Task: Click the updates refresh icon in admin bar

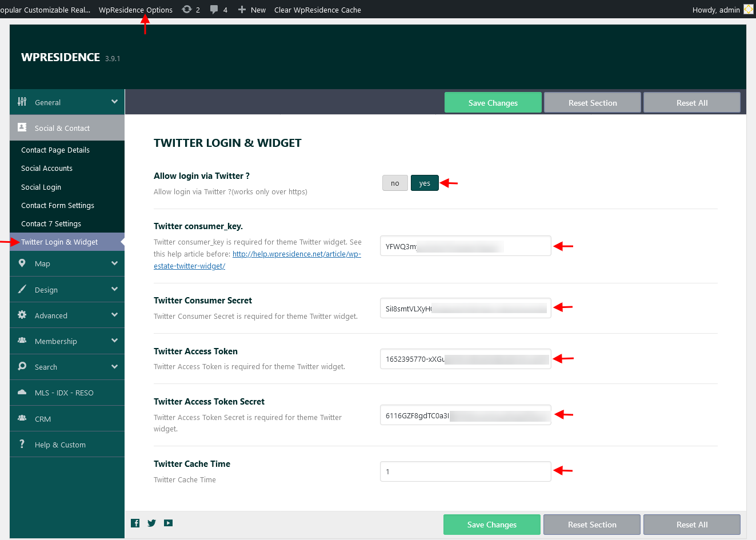Action: [187, 9]
